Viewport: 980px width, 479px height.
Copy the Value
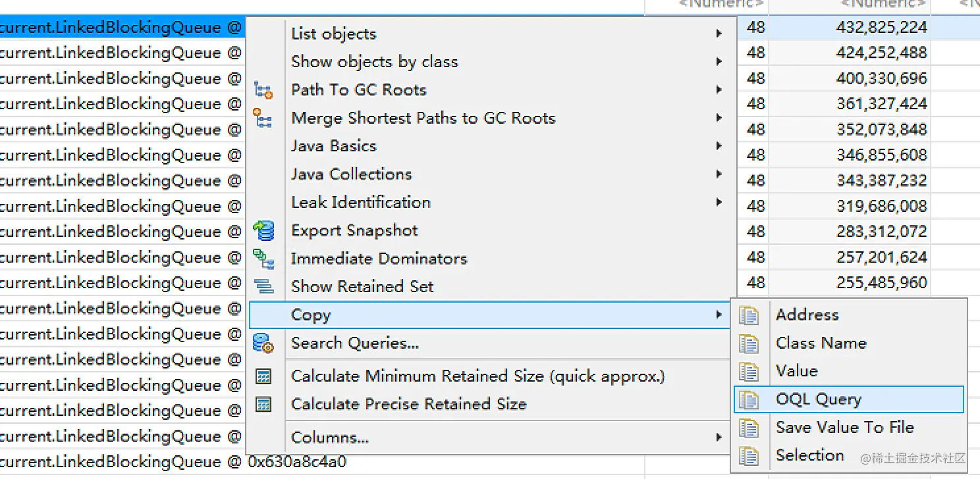coord(848,372)
